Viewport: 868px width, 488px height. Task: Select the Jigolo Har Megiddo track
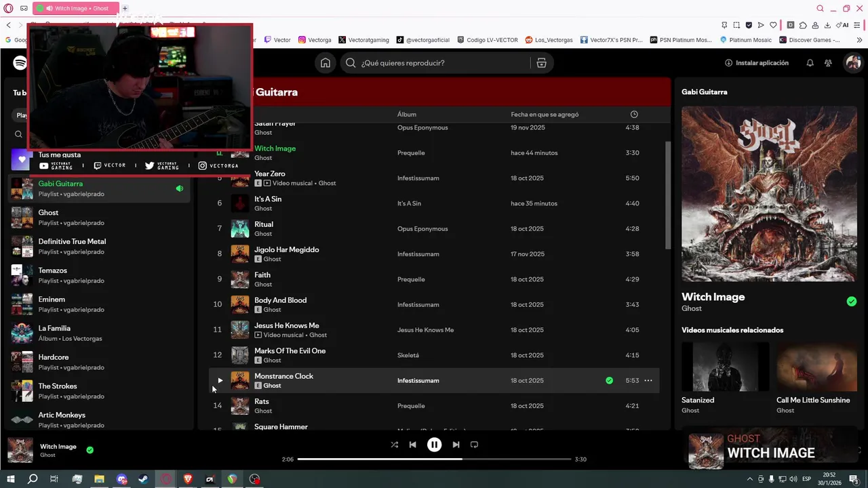(x=286, y=249)
